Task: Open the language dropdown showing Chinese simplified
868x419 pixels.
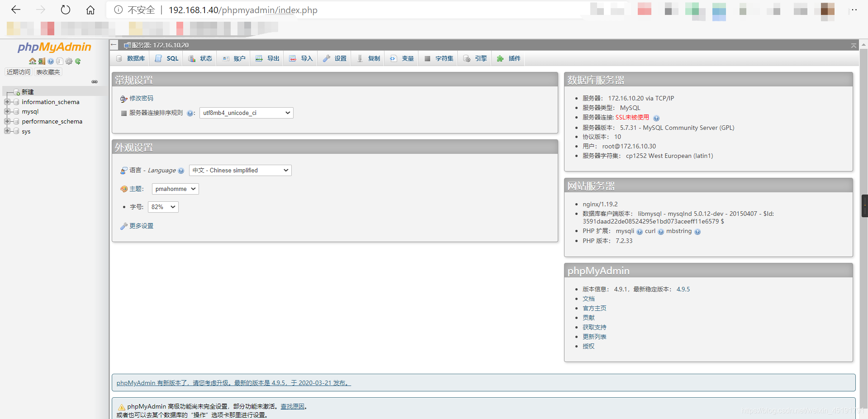Action: [240, 170]
